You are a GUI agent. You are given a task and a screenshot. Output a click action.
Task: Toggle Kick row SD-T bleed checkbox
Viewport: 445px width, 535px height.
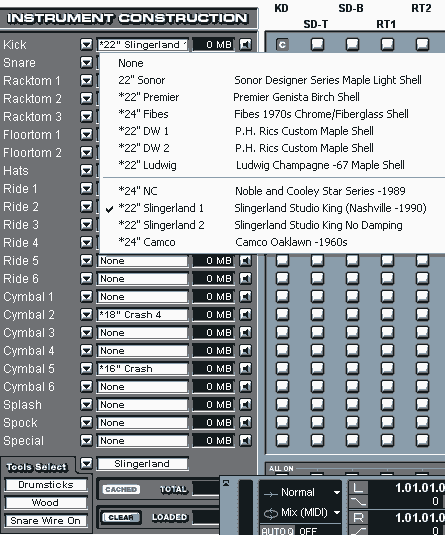317,44
